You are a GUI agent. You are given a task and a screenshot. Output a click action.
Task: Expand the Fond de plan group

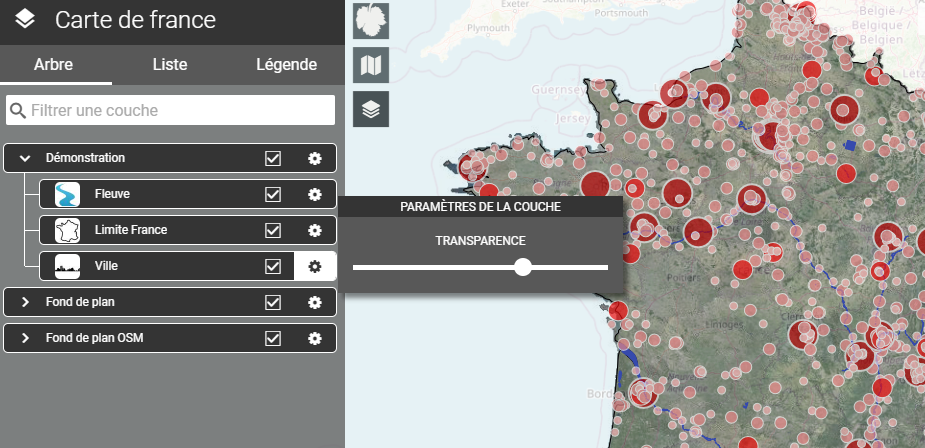coord(25,302)
